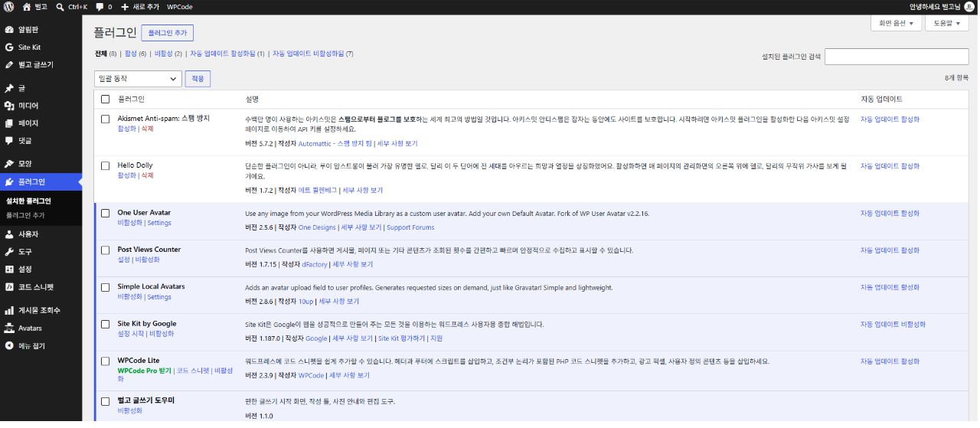The width and height of the screenshot is (980, 428).
Task: Tick the WPCode Lite checkbox
Action: [106, 361]
